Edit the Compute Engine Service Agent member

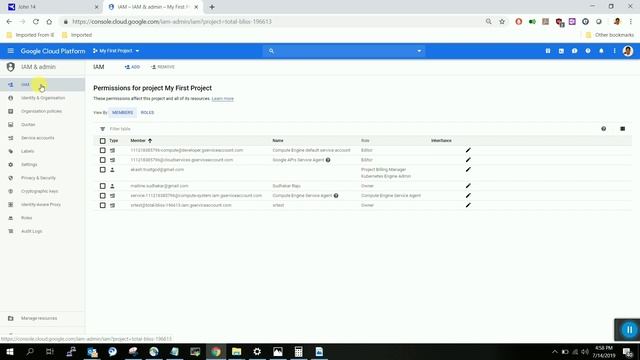pyautogui.click(x=468, y=196)
